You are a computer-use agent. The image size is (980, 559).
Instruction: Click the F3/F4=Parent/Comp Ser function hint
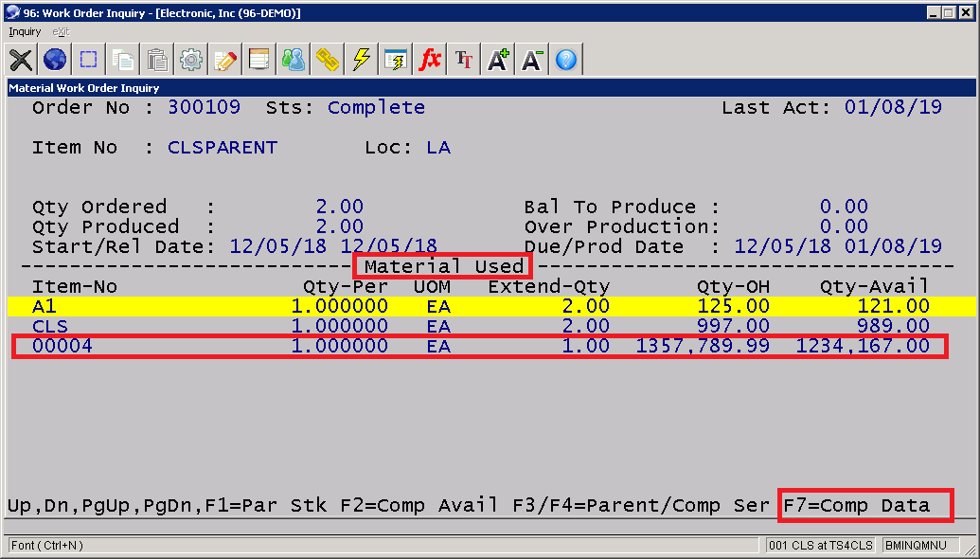coord(641,505)
